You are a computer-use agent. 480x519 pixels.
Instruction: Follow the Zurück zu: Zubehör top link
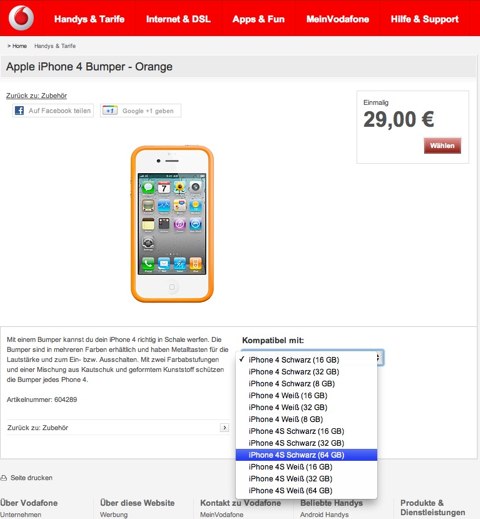(36, 96)
